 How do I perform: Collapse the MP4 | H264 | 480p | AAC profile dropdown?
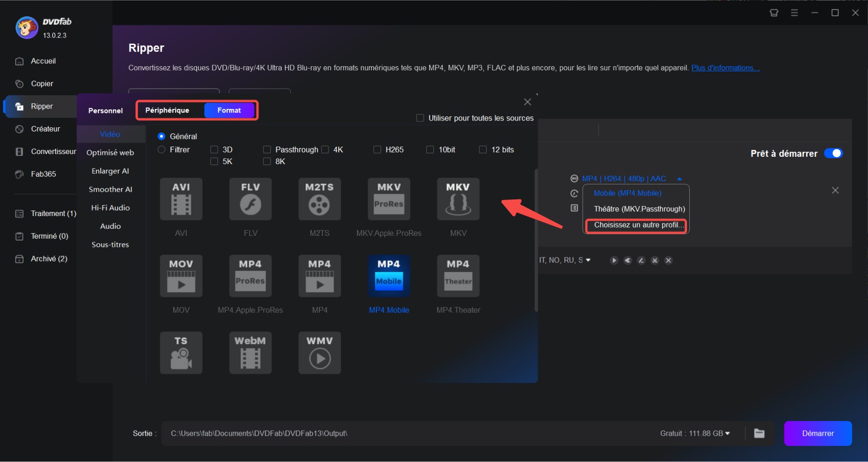pyautogui.click(x=679, y=179)
